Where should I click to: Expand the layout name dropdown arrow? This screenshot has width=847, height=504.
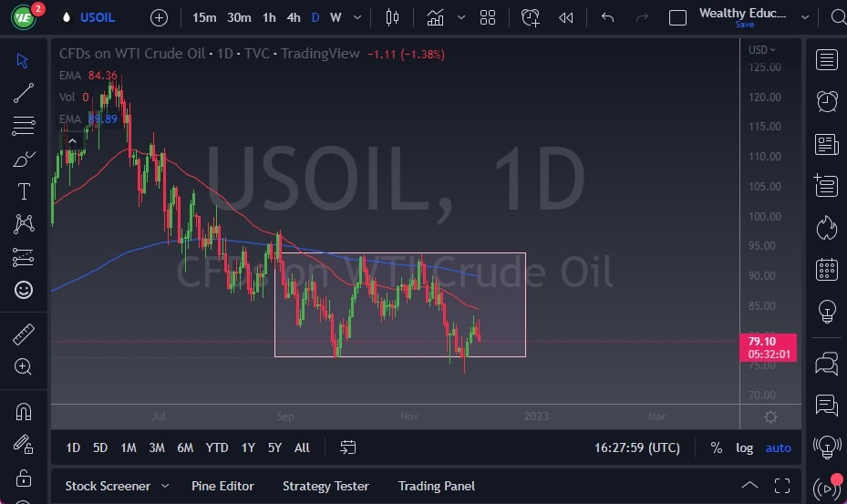pyautogui.click(x=805, y=18)
